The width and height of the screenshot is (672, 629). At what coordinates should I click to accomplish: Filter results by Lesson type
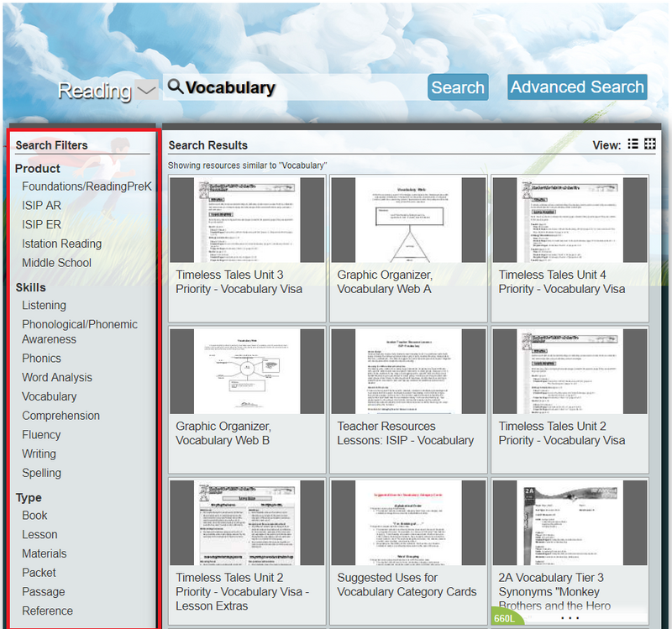click(39, 535)
